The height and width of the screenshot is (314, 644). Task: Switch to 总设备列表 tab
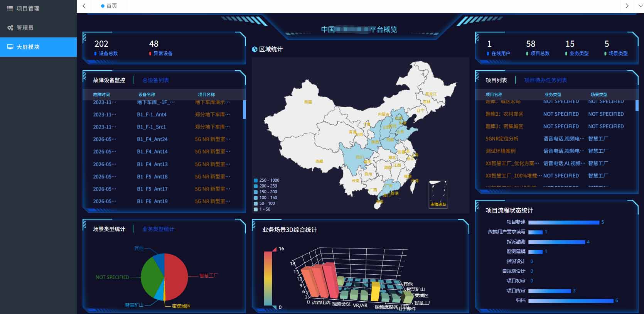(x=155, y=80)
